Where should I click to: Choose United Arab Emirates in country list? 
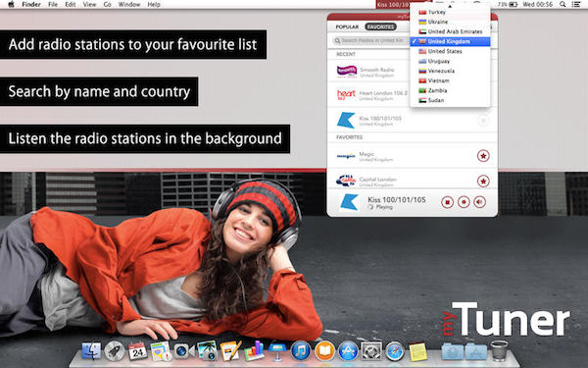(x=450, y=31)
